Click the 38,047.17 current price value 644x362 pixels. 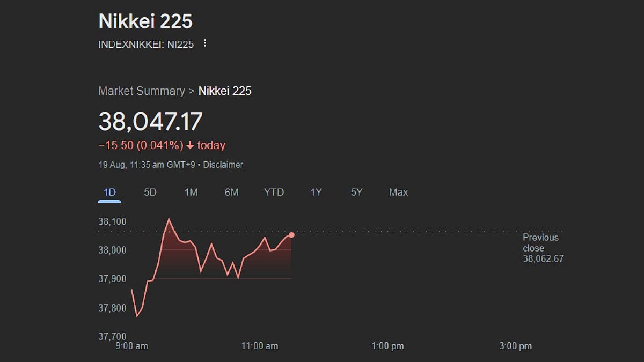click(x=150, y=122)
